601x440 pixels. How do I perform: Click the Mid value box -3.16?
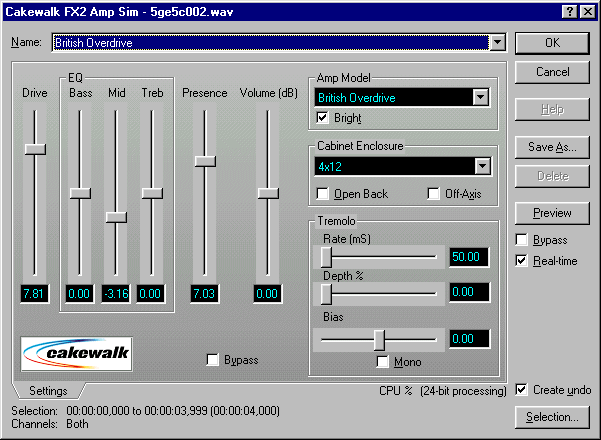tap(116, 294)
